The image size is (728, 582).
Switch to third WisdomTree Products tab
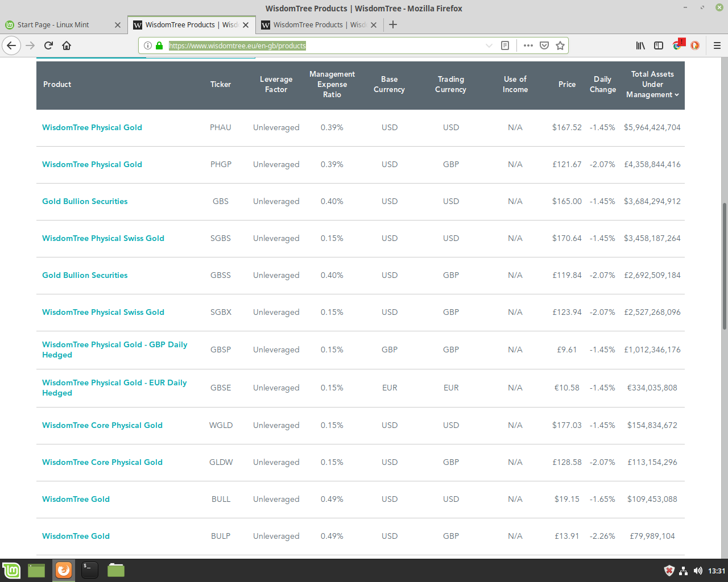[x=319, y=24]
